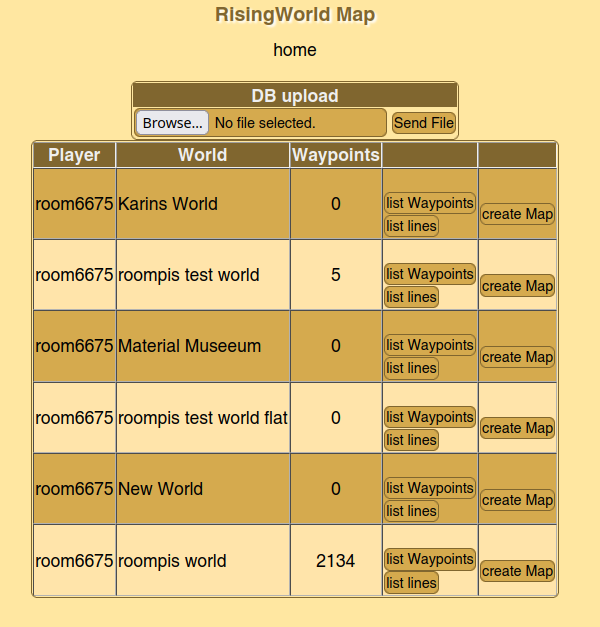Create Map for roompis test world flat

click(x=517, y=428)
